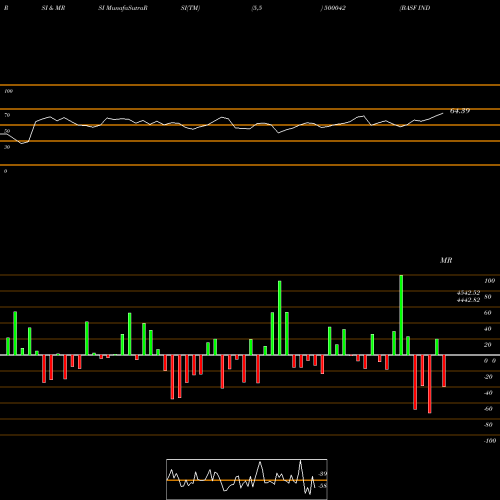Click the tallest green MR bar reaching 100
The height and width of the screenshot is (500, 500).
401,315
